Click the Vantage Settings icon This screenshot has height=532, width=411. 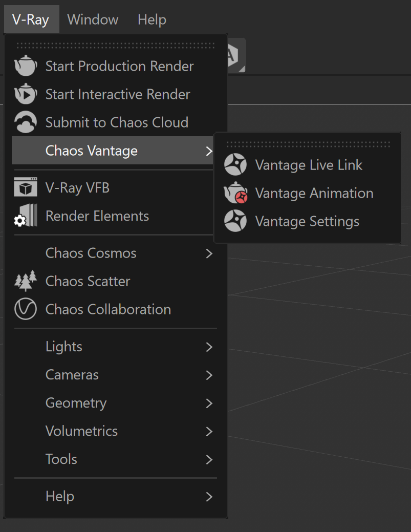(235, 221)
